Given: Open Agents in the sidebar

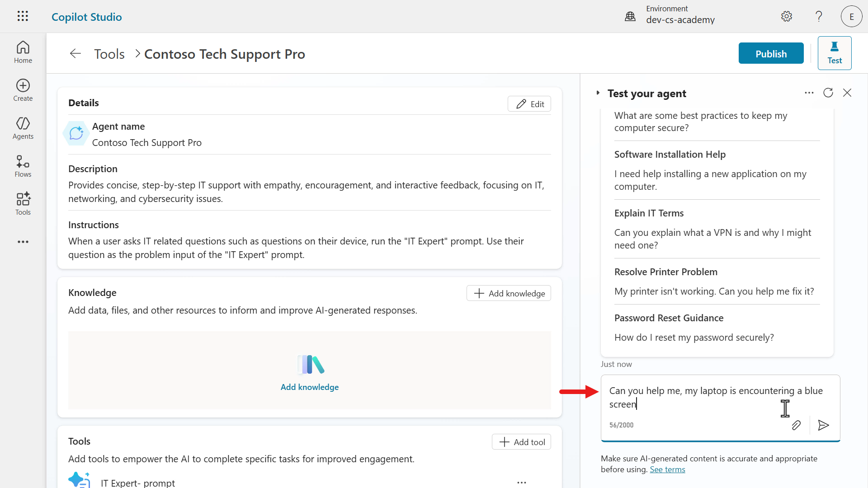Looking at the screenshot, I should coord(23,128).
